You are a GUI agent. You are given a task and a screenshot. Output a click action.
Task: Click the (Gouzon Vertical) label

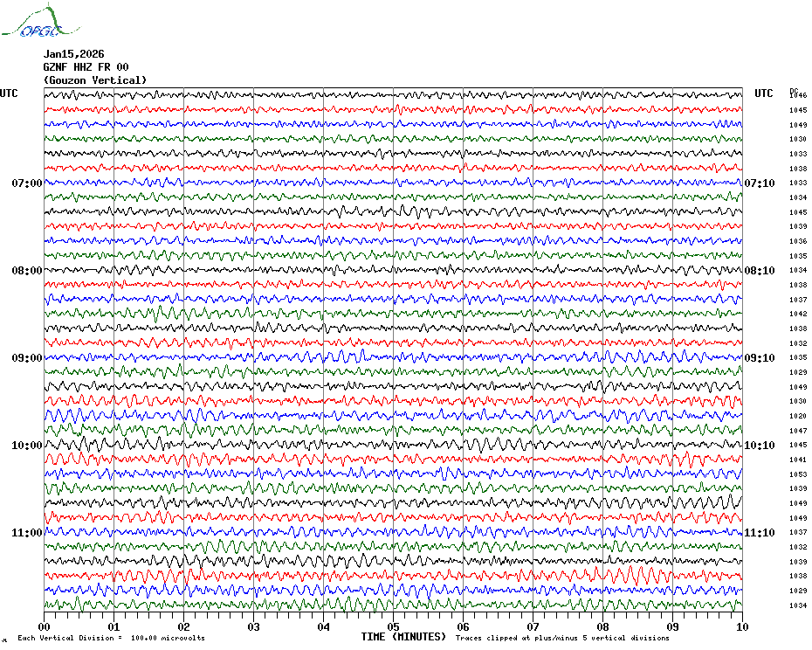click(x=95, y=80)
